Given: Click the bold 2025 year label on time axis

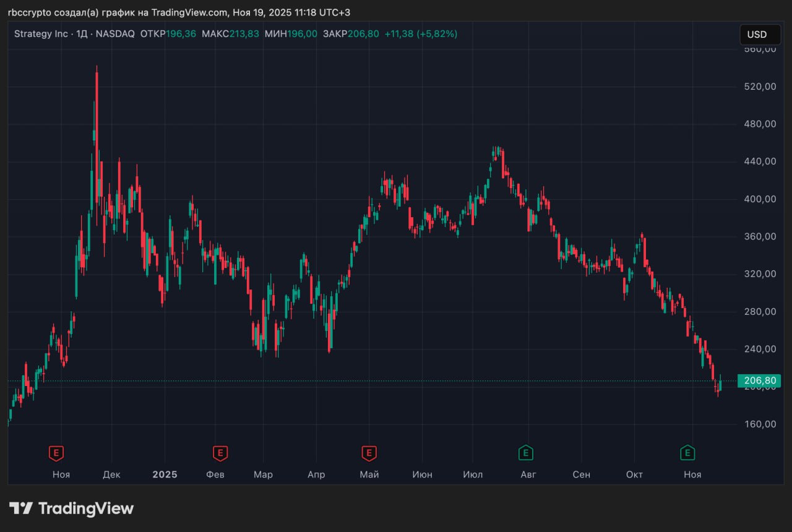Looking at the screenshot, I should pyautogui.click(x=165, y=474).
